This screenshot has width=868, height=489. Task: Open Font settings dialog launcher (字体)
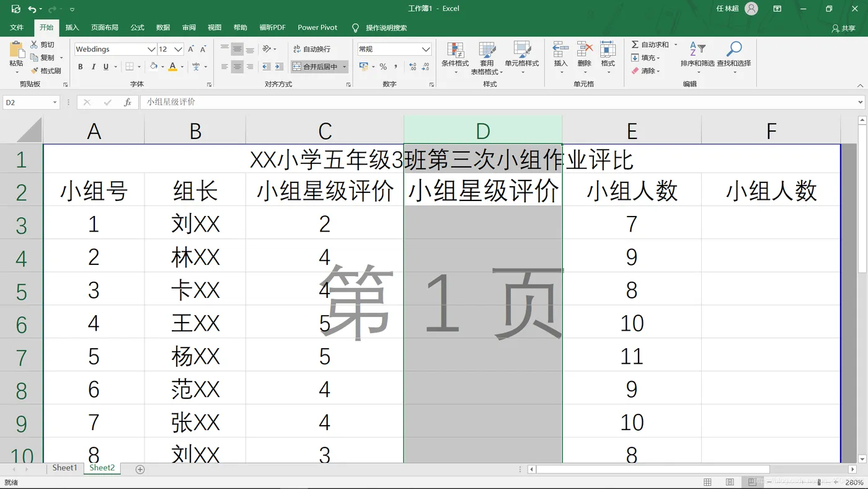coord(208,84)
